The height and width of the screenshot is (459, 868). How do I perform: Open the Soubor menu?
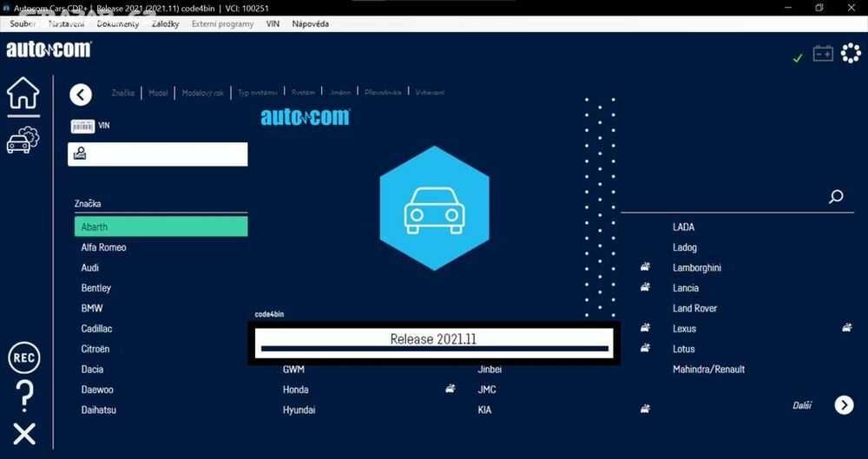click(x=23, y=23)
